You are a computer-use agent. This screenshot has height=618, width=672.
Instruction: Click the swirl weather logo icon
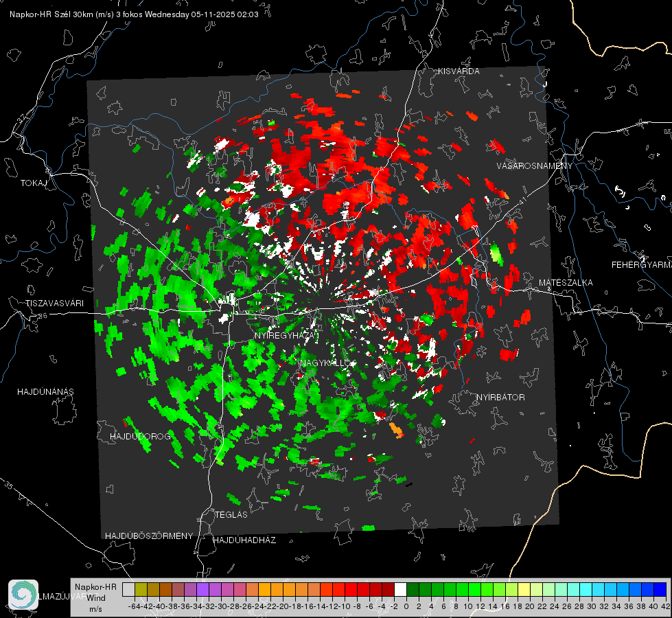(23, 595)
